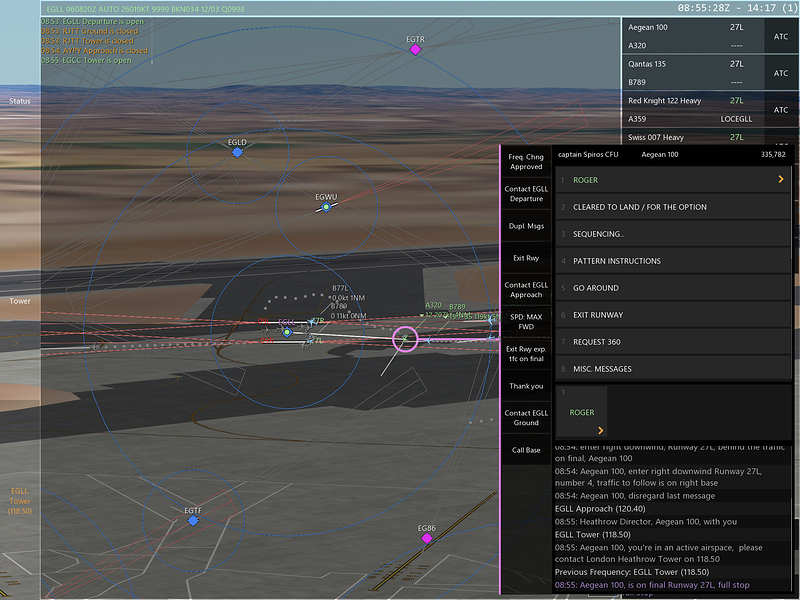Click 'RJTT Ground is closed' message

click(90, 31)
